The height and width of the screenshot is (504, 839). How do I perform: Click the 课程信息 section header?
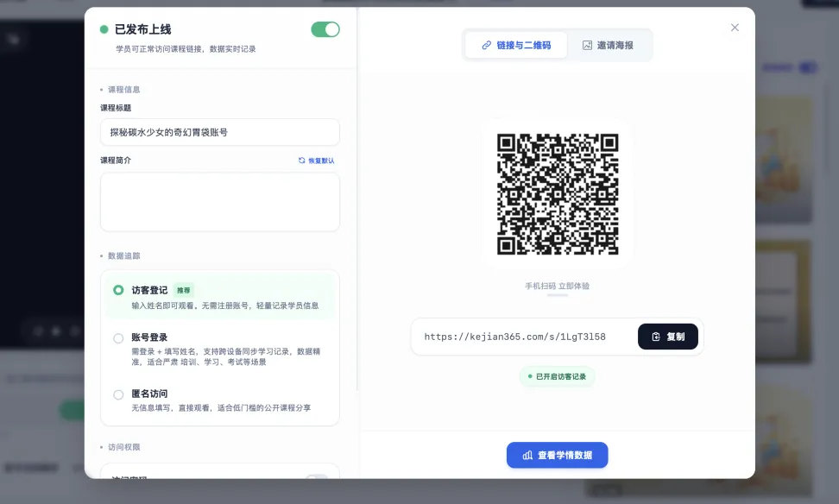(x=124, y=90)
